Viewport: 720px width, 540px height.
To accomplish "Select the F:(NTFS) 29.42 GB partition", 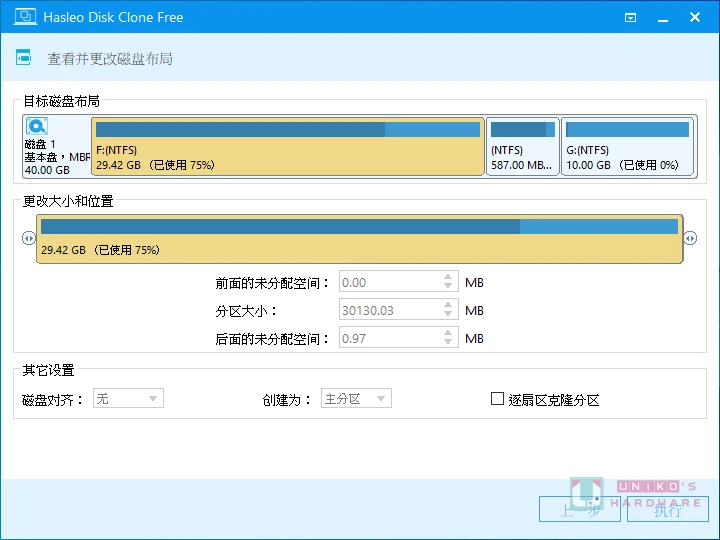I will (x=288, y=146).
